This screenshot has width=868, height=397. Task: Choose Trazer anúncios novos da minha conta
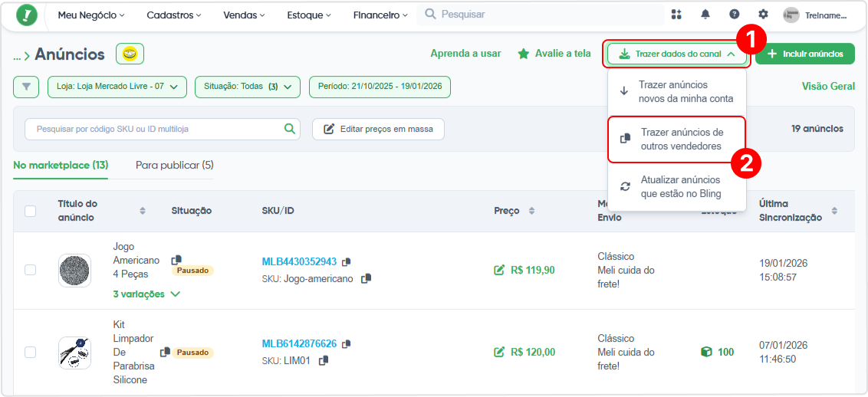pyautogui.click(x=677, y=92)
